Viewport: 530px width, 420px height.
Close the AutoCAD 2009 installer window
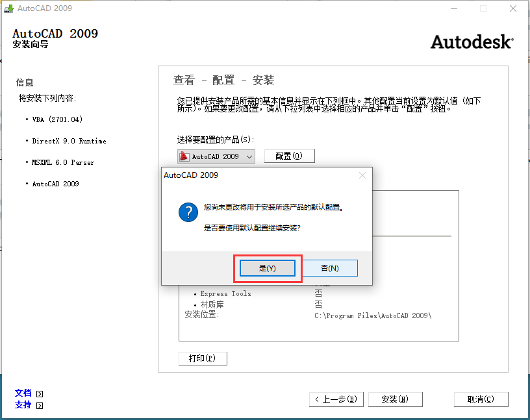513,8
